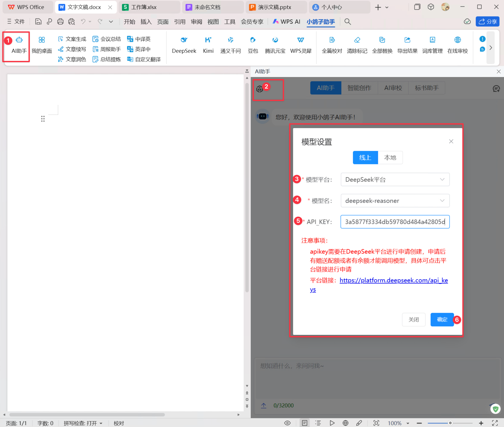This screenshot has width=504, height=427.
Task: Open model settings cube icon in AI panel
Action: click(x=260, y=89)
